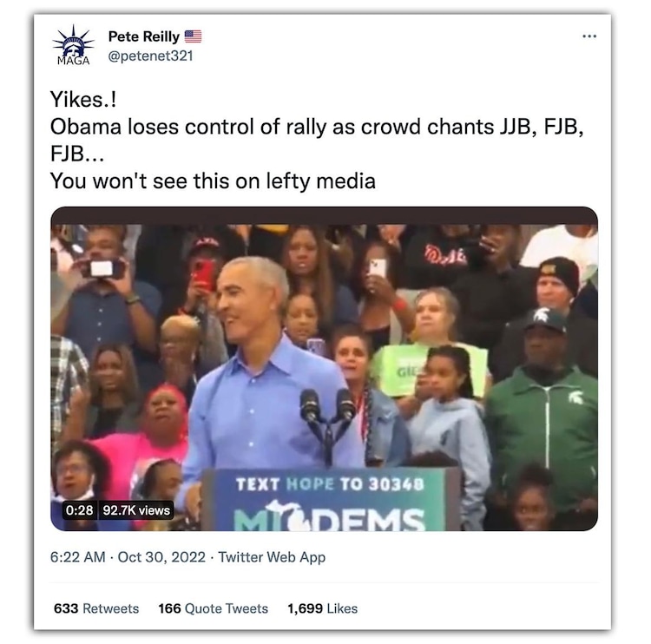651x644 pixels.
Task: View the 166 Quote Tweets list
Action: [213, 608]
